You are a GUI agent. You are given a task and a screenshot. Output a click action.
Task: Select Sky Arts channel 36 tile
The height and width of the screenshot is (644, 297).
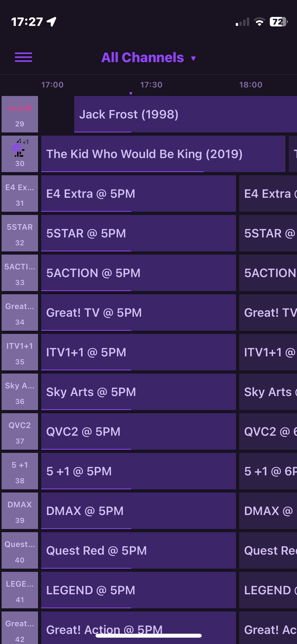tap(20, 392)
